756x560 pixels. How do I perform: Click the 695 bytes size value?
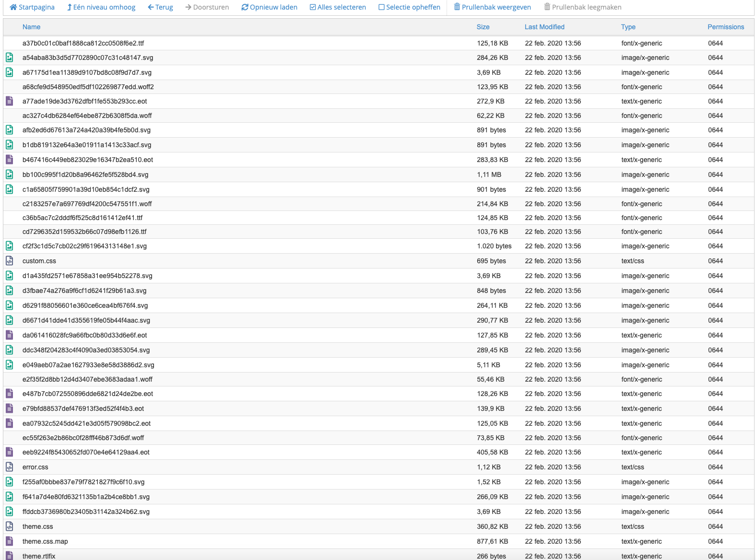[x=491, y=261]
